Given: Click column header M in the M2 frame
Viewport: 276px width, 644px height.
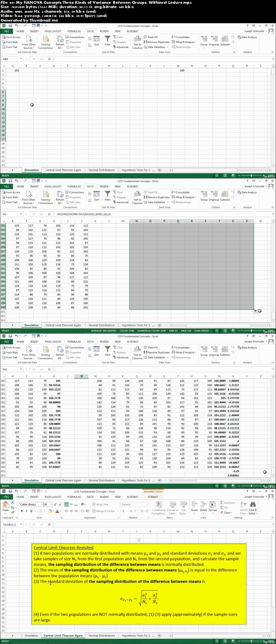Looking at the screenshot, I should [x=81, y=376].
